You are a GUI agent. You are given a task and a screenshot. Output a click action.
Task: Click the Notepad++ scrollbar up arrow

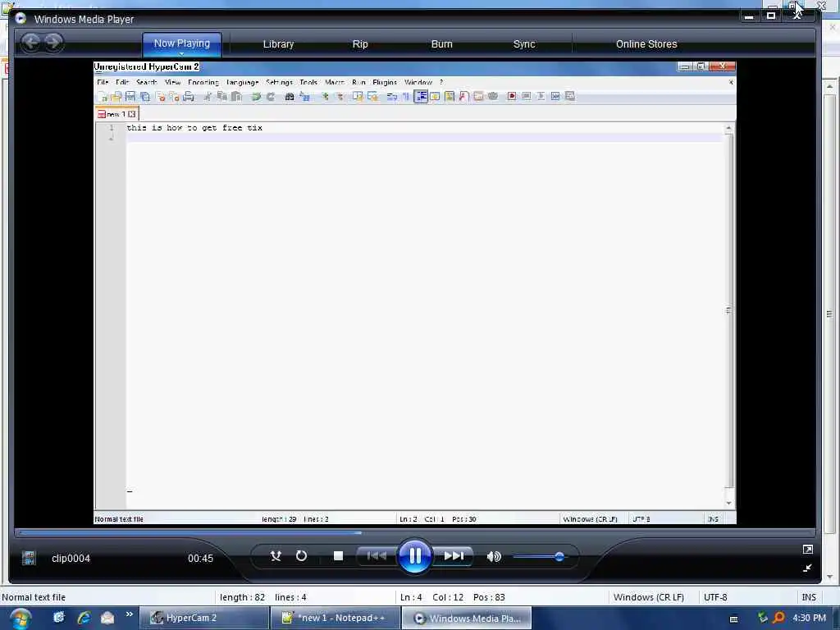pyautogui.click(x=829, y=85)
